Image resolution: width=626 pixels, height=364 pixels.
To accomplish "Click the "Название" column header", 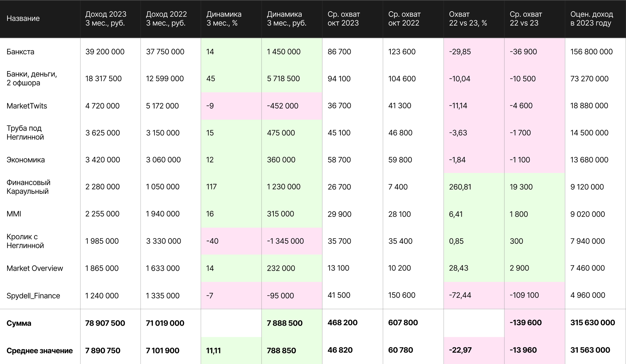I will [x=23, y=18].
